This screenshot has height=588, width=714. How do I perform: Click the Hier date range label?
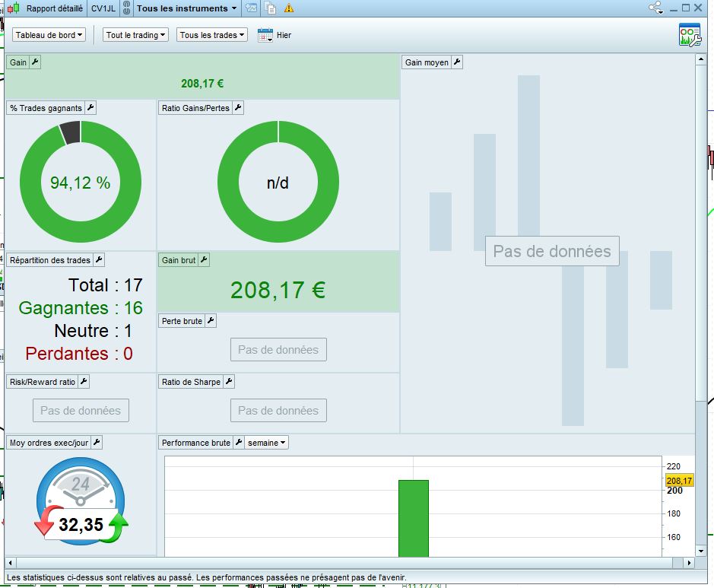pos(284,35)
